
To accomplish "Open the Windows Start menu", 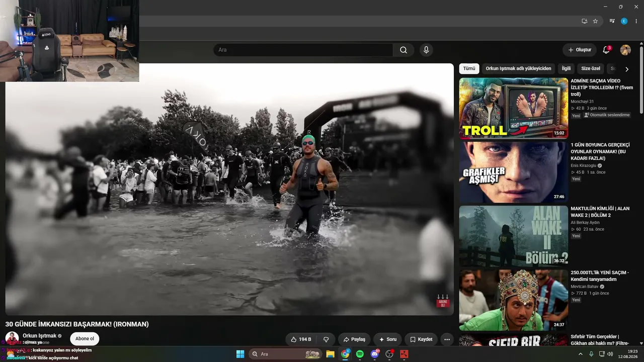I will [x=240, y=354].
